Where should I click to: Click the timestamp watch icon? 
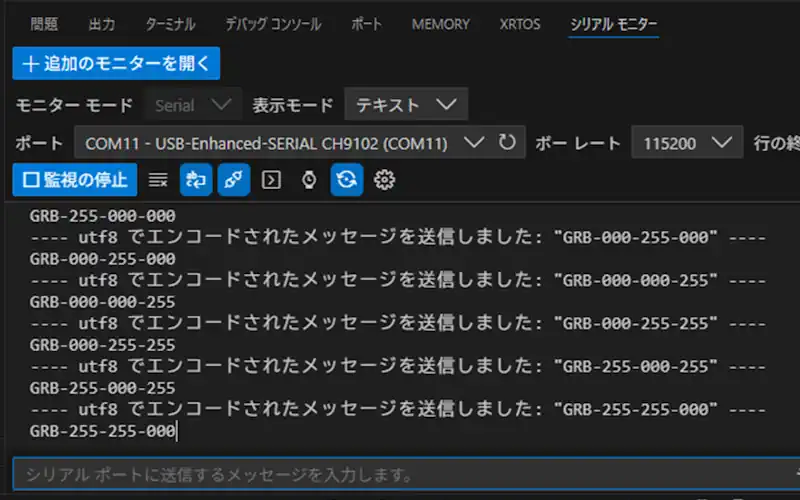pos(309,180)
